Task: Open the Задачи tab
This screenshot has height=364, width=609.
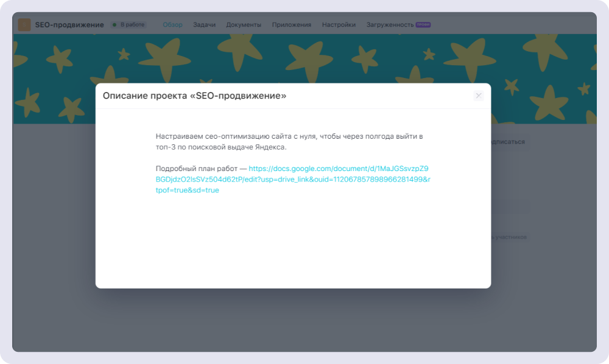Action: click(x=204, y=24)
